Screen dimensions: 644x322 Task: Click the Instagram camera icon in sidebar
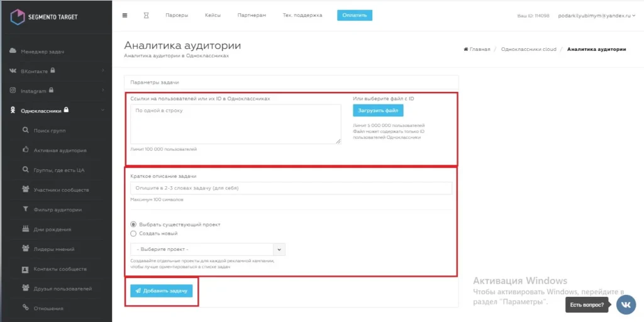point(13,91)
